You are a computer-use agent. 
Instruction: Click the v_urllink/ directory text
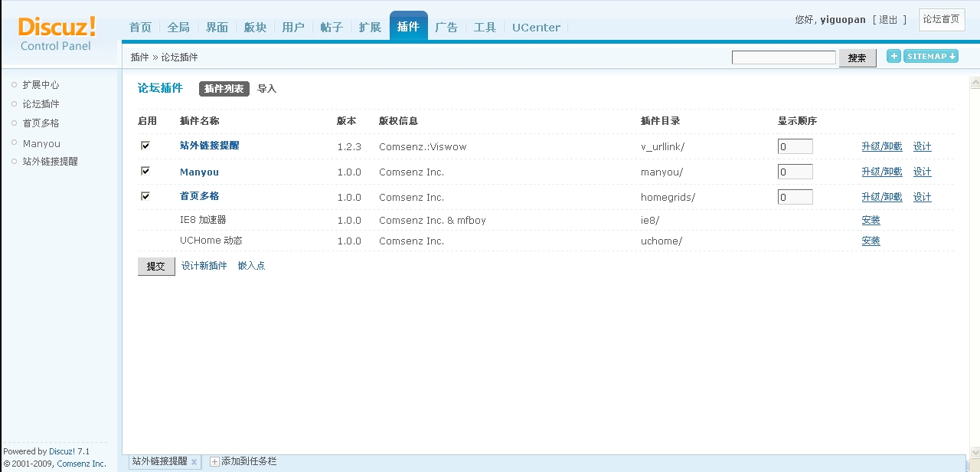tap(662, 146)
